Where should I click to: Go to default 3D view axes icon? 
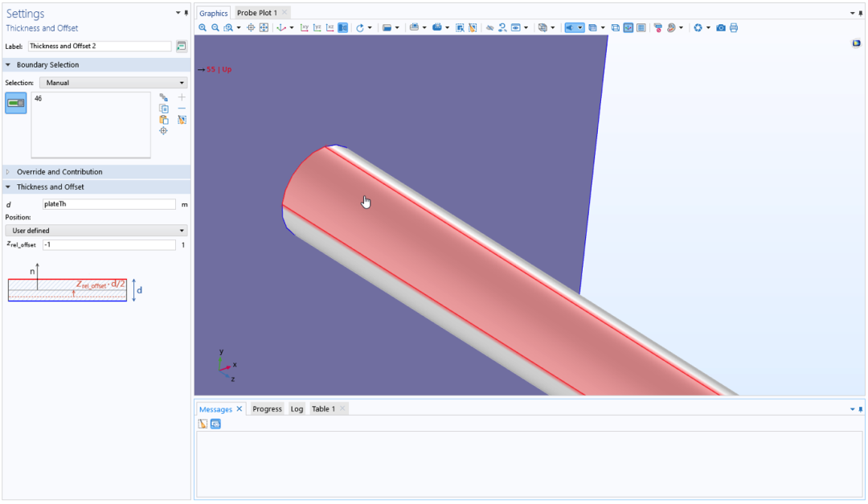(282, 27)
